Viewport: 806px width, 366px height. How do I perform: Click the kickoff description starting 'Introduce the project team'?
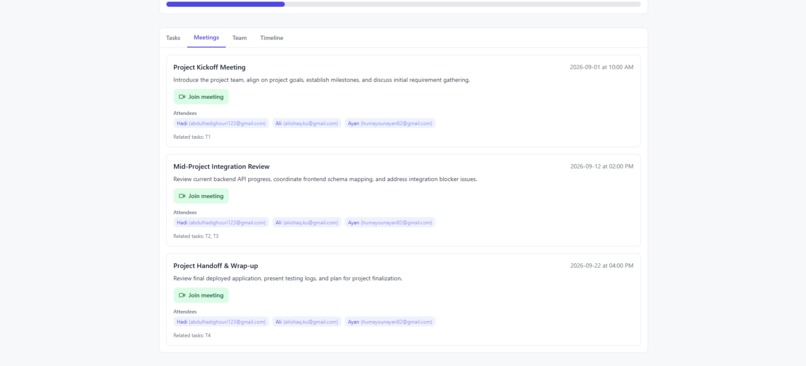click(x=321, y=80)
